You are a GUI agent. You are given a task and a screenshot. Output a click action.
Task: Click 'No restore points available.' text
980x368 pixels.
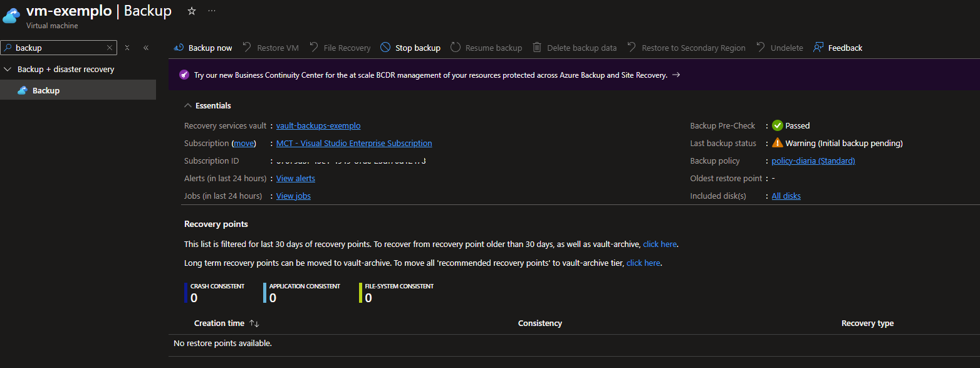[222, 344]
